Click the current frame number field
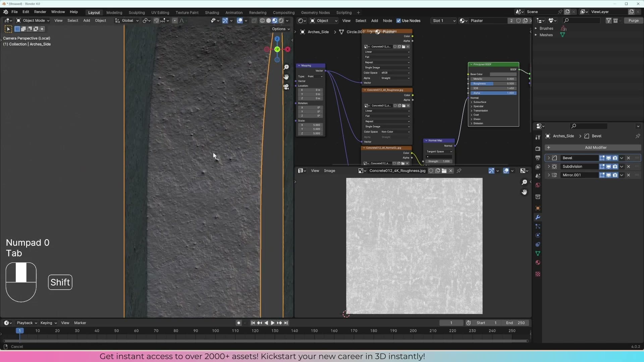 (x=451, y=323)
